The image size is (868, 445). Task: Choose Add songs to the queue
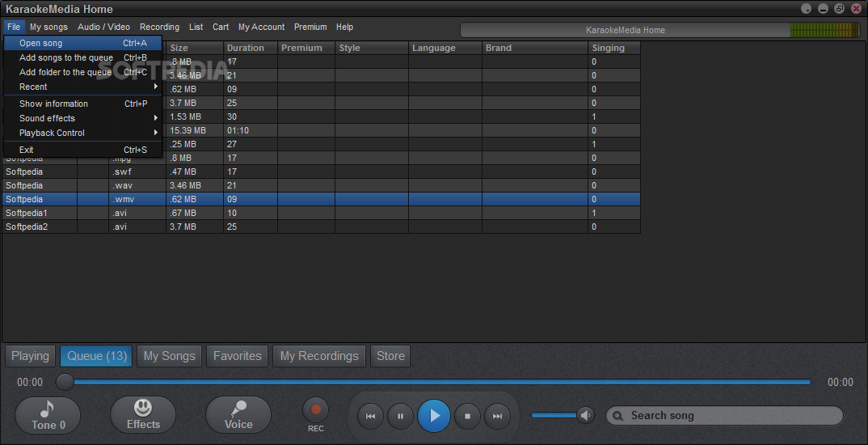coord(82,57)
